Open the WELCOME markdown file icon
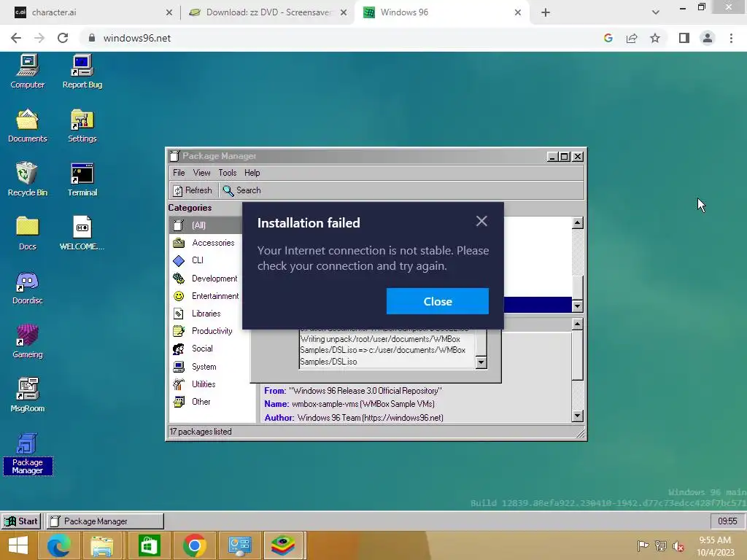Viewport: 747px width, 560px height. [82, 233]
